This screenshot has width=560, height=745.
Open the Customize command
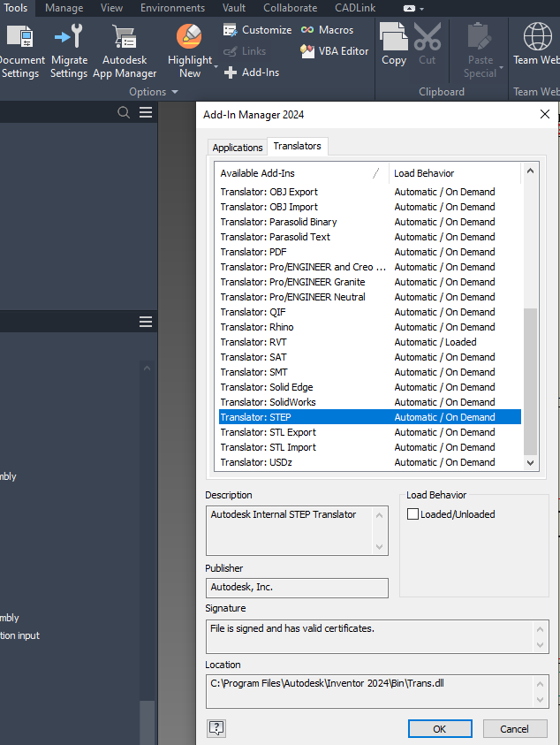(x=257, y=30)
